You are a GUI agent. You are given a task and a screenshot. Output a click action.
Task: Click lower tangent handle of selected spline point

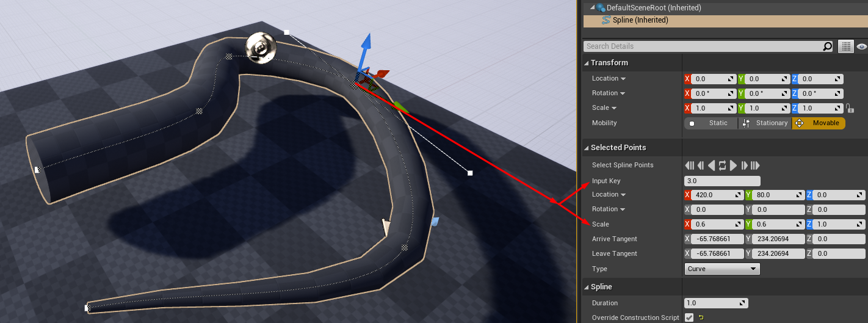coord(470,173)
